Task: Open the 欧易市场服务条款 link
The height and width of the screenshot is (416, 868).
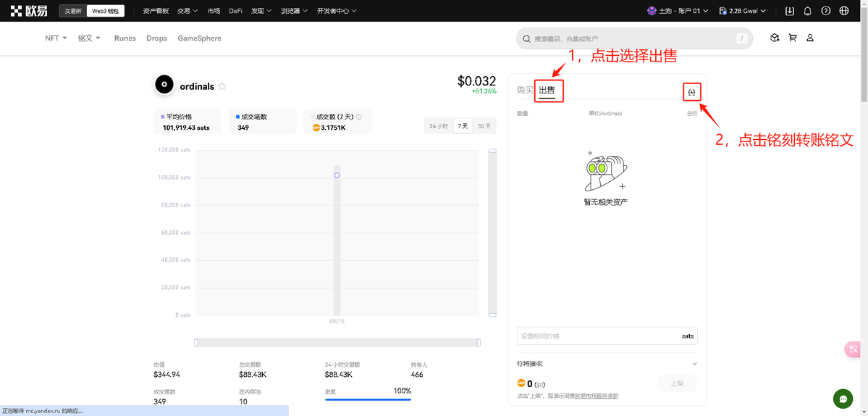Action: (597, 396)
